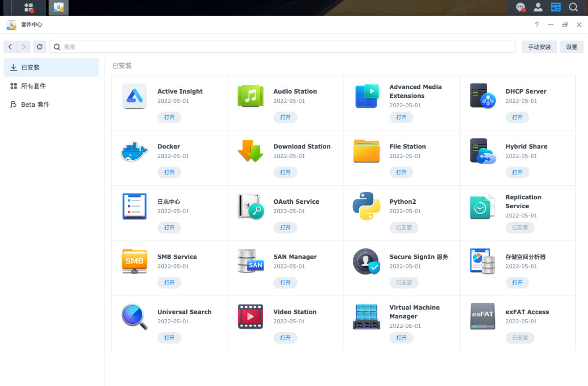
Task: Click the DHCP Server icon
Action: click(x=483, y=96)
